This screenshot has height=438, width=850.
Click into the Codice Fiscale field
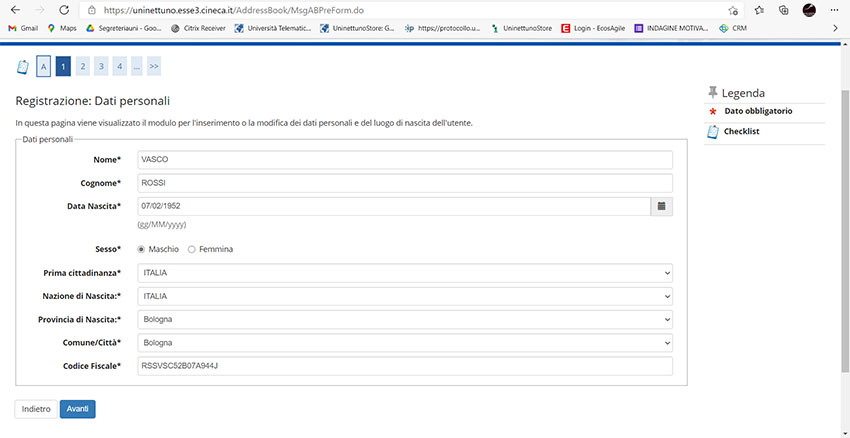[405, 366]
